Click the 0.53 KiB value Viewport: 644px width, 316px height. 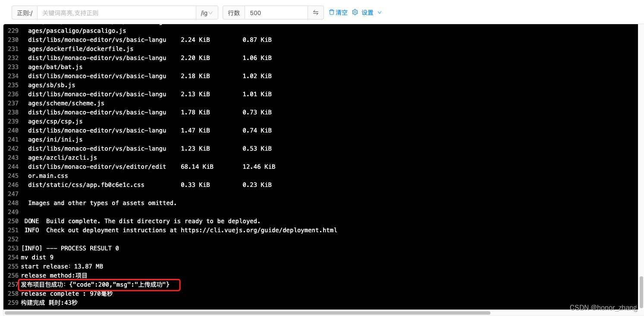pyautogui.click(x=257, y=149)
